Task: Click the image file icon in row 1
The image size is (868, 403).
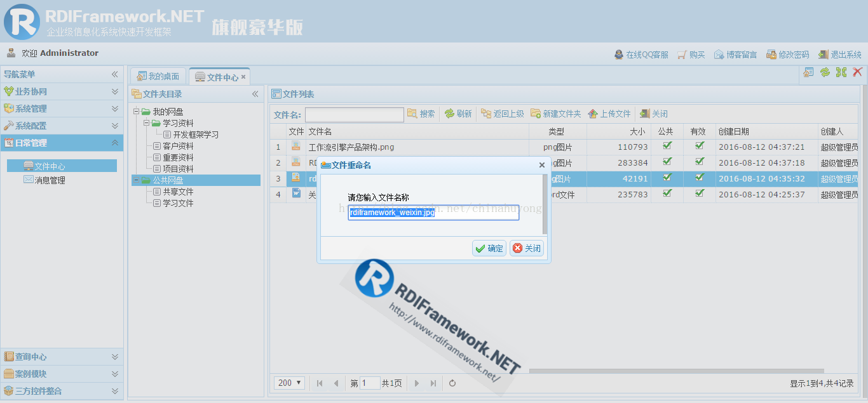Action: click(296, 146)
